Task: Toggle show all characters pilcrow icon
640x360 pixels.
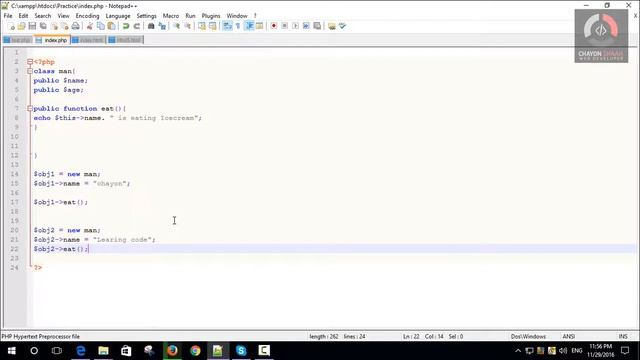Action: pyautogui.click(x=238, y=26)
